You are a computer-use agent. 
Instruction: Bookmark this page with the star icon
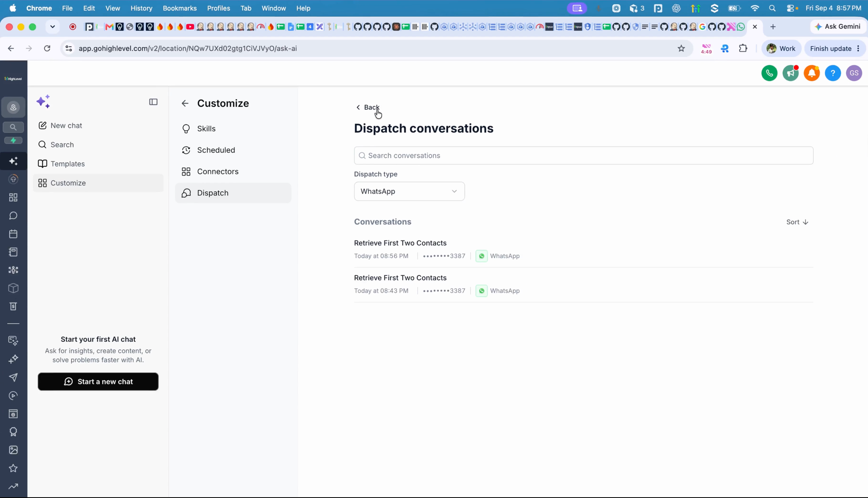tap(681, 49)
